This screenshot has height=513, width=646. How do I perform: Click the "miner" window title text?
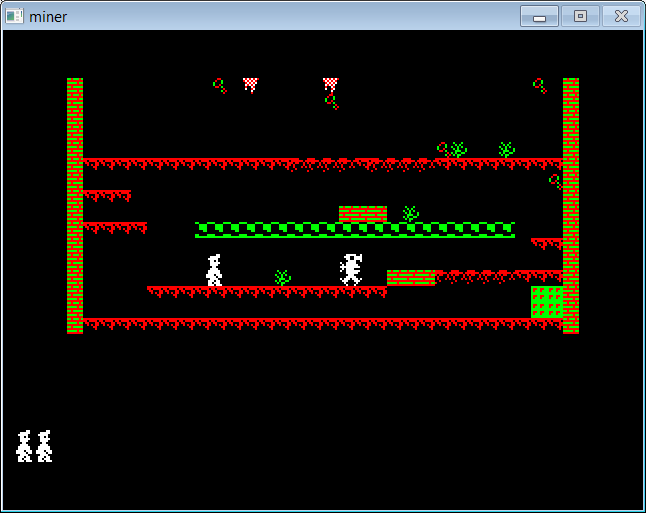pyautogui.click(x=48, y=17)
